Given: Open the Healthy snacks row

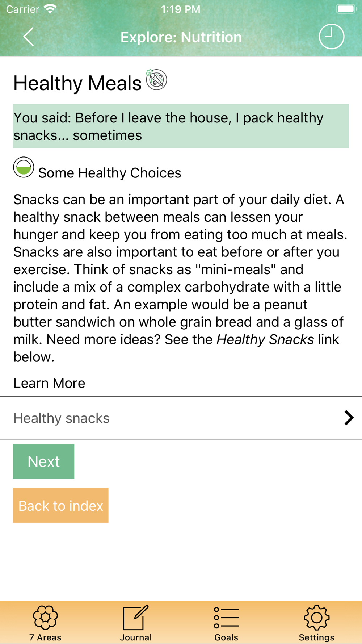Looking at the screenshot, I should tap(181, 418).
